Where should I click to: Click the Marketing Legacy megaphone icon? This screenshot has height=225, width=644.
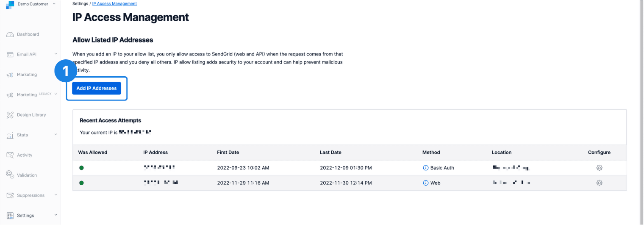pyautogui.click(x=10, y=95)
